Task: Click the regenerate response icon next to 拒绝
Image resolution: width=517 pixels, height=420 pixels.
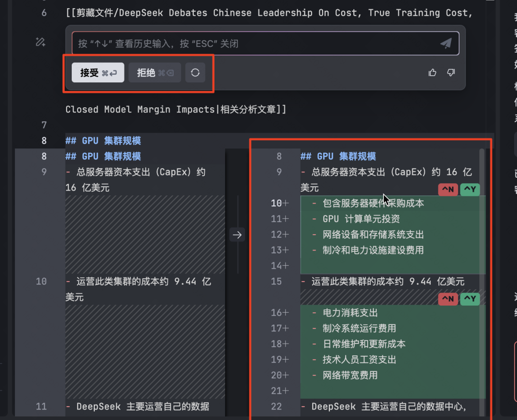Action: point(195,72)
